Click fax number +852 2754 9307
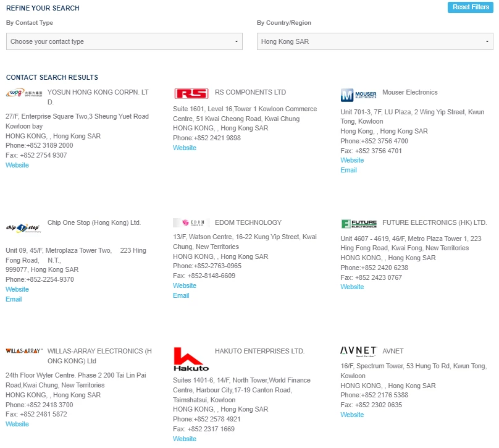 [44, 155]
